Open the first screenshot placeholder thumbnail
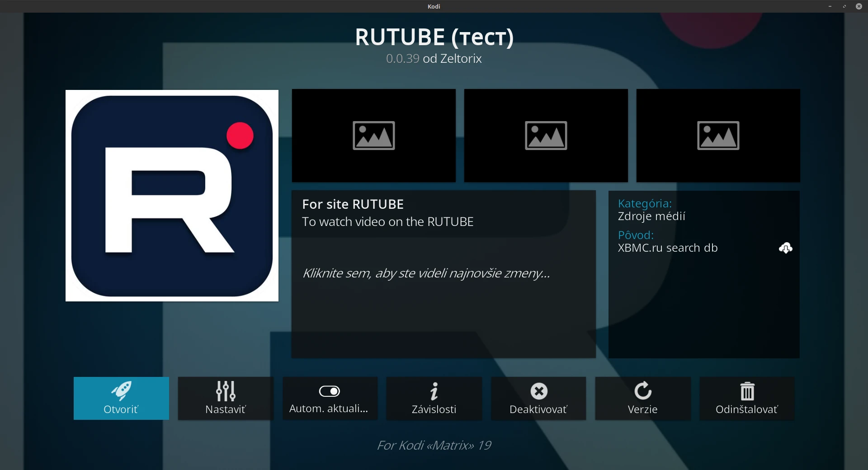Image resolution: width=868 pixels, height=470 pixels. (374, 136)
